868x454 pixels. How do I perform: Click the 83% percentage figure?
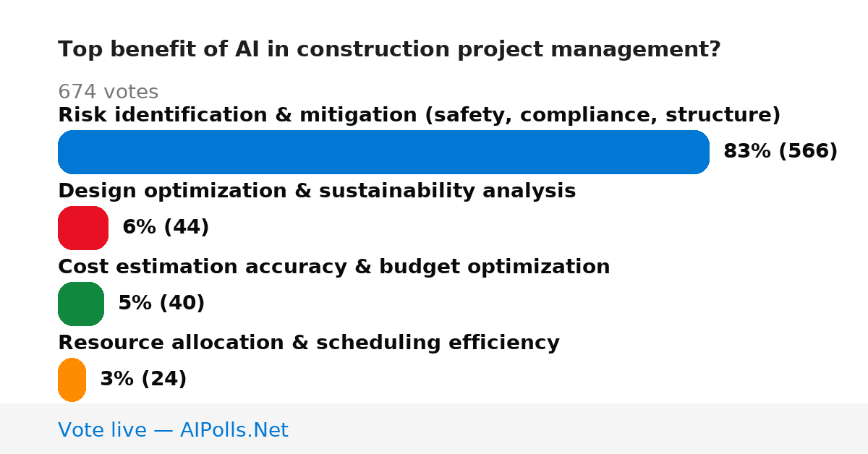point(747,151)
